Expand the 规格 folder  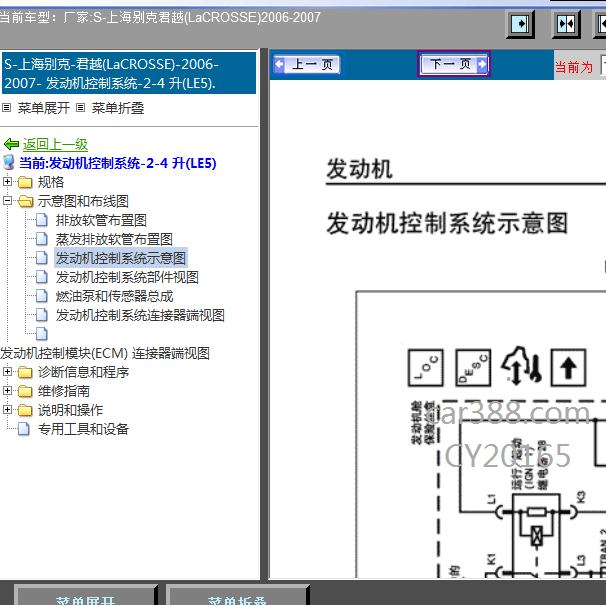pyautogui.click(x=7, y=181)
